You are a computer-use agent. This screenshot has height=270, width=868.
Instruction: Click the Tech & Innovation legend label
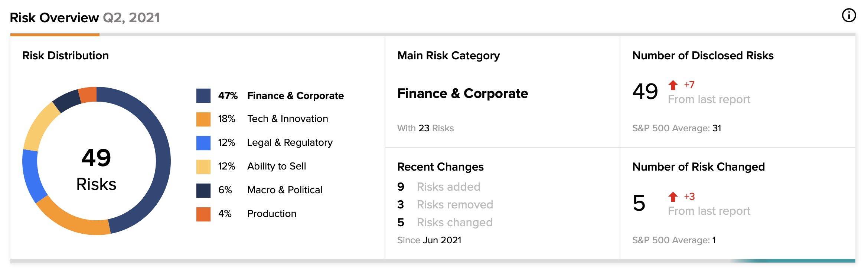[288, 119]
